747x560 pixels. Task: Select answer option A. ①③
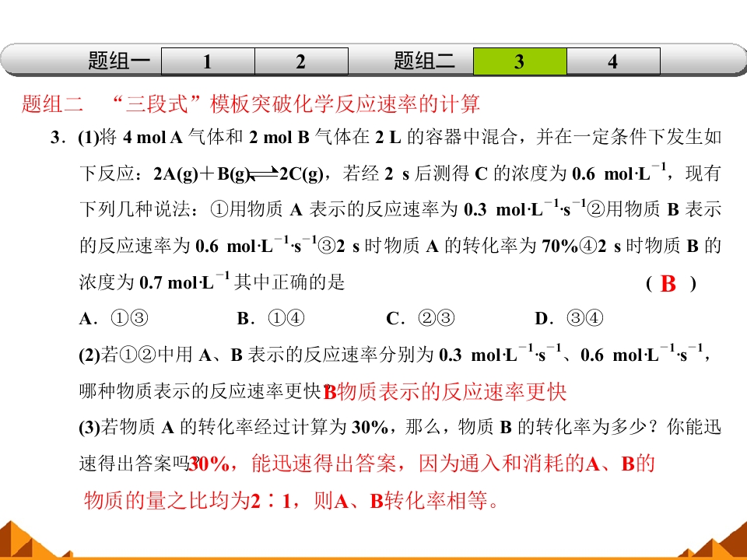point(114,318)
